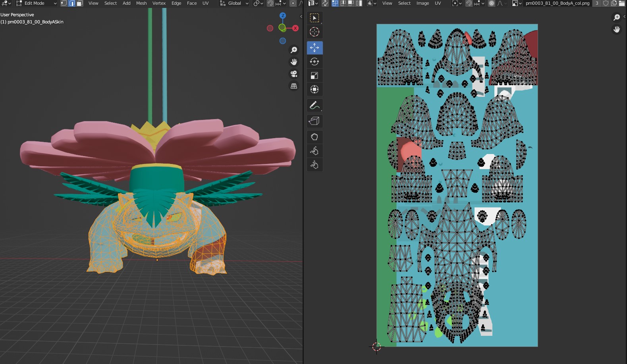Viewport: 627px width, 364px height.
Task: Toggle proportional editing in UV editor header
Action: point(492,3)
